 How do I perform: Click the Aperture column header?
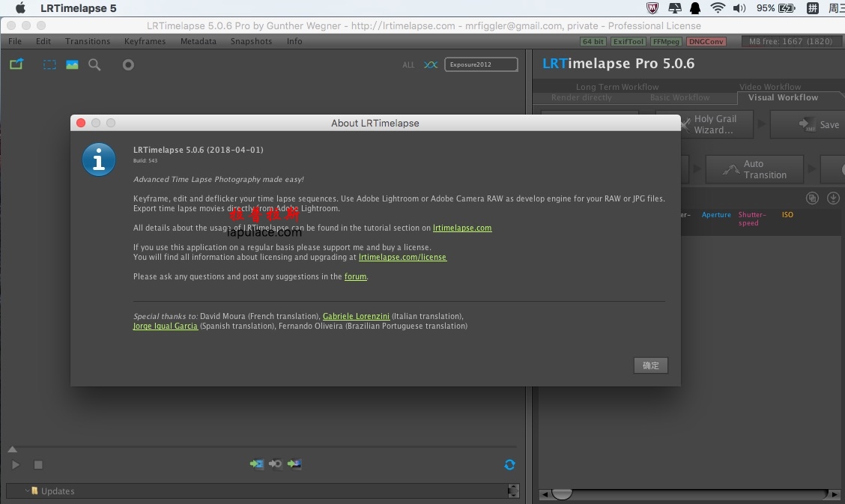click(716, 215)
